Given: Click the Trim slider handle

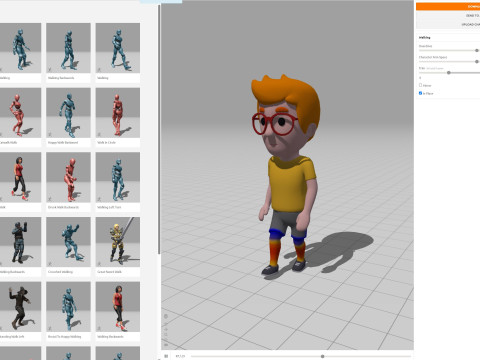Looking at the screenshot, I should 449,73.
